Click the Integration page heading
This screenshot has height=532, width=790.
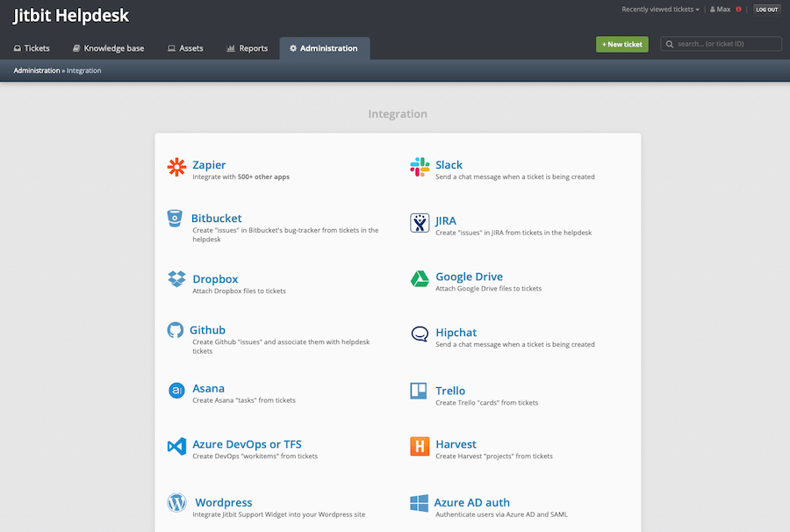398,114
